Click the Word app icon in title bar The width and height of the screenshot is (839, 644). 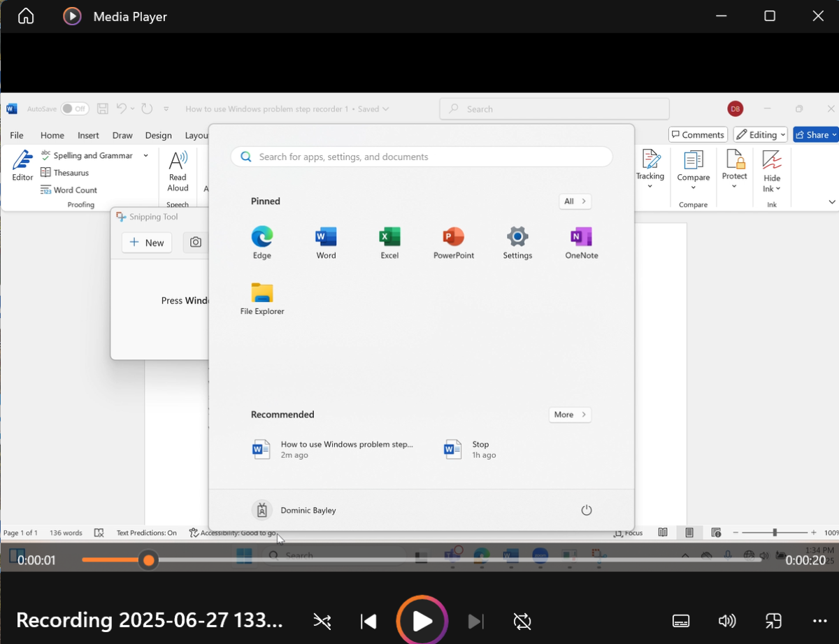click(x=12, y=109)
